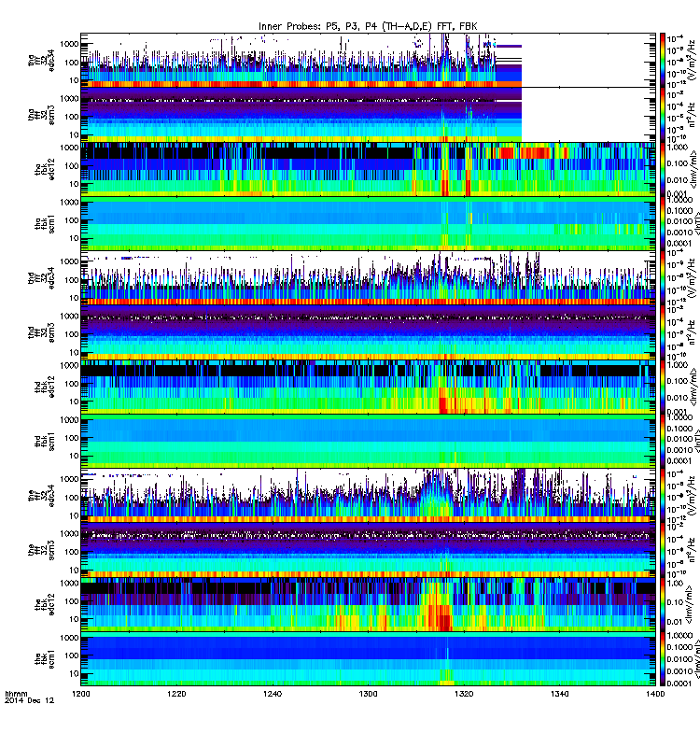Click inside the thd fbk scm1 spectrogram panel
Screen dimensions: 700x747
[x=368, y=442]
